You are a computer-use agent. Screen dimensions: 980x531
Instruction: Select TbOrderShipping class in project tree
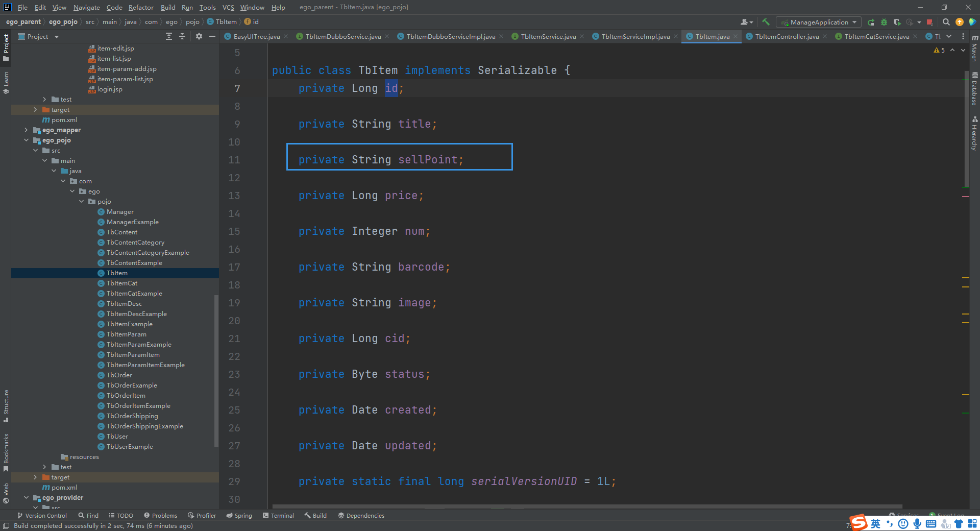(132, 416)
